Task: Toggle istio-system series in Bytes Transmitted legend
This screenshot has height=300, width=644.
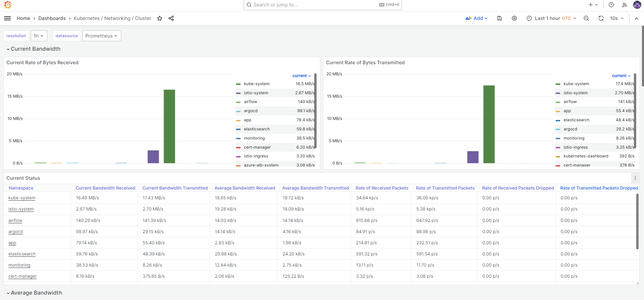Action: 575,93
